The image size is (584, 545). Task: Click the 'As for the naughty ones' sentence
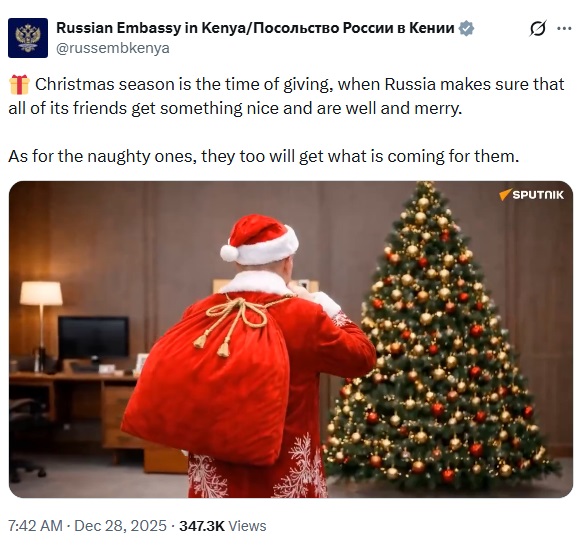[264, 156]
